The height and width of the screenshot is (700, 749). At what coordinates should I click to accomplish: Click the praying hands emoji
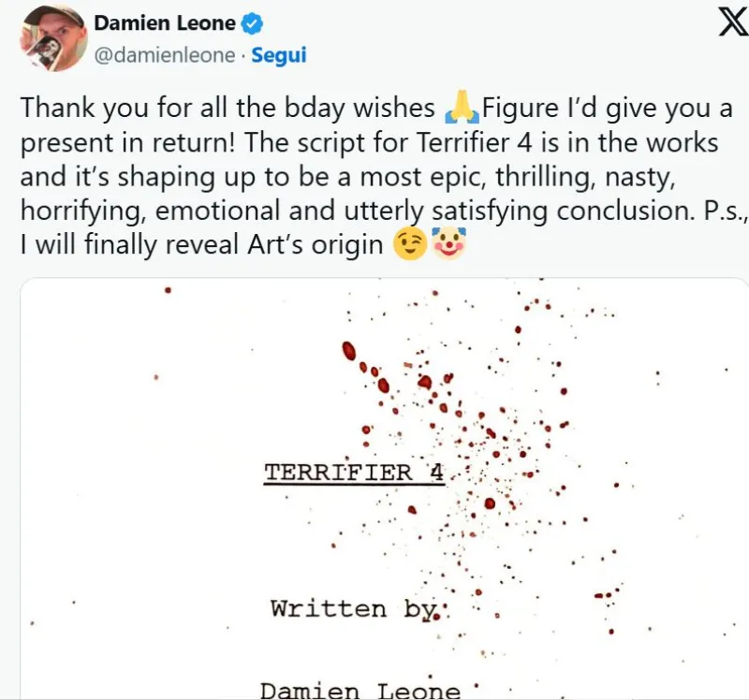[x=462, y=109]
